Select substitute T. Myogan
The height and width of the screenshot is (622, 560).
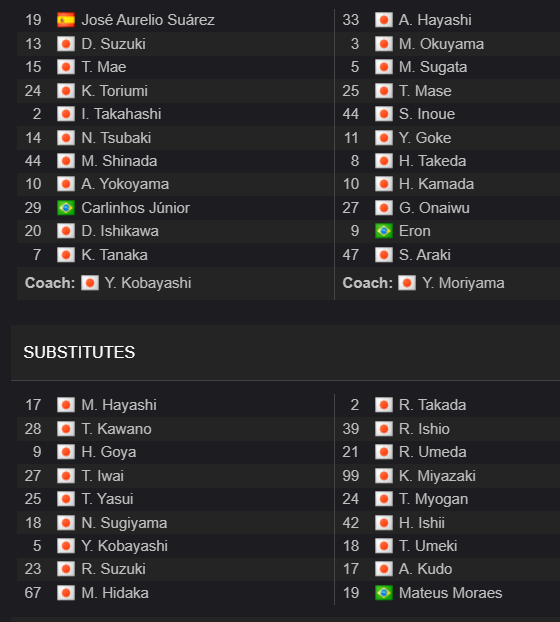[x=433, y=499]
